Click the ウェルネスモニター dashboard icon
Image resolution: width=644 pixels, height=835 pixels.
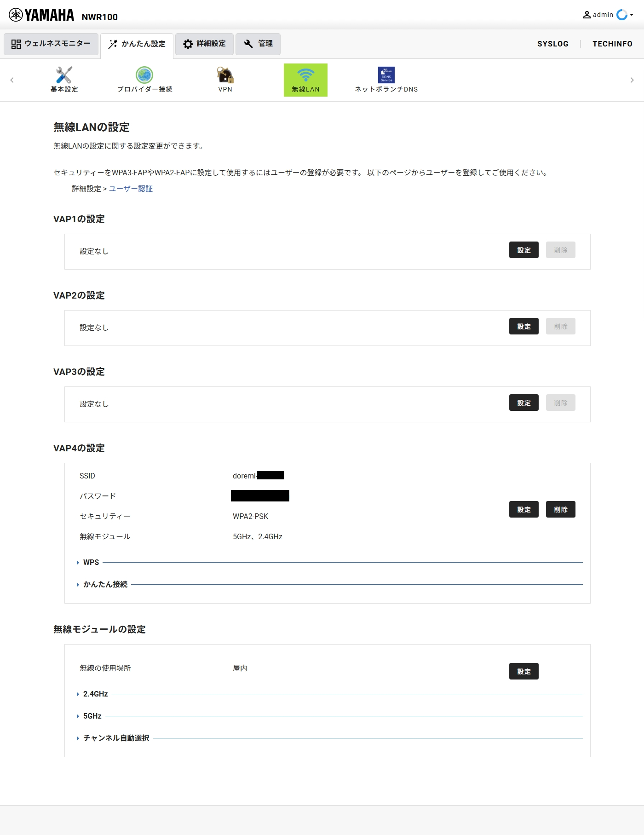[x=16, y=44]
